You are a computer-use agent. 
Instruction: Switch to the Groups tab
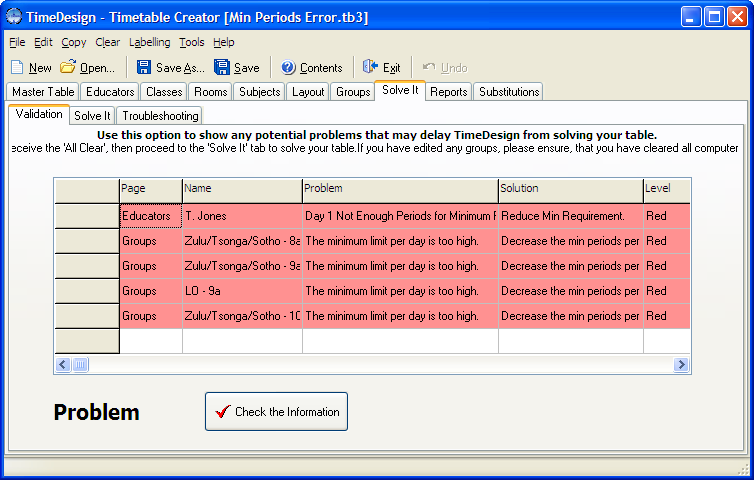pyautogui.click(x=353, y=91)
